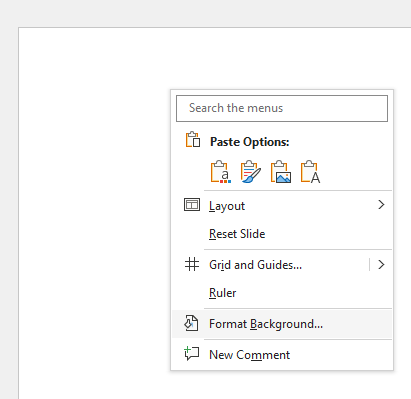Expand the Layout chevron arrow
Viewport: 411px width, 399px height.
pos(381,205)
